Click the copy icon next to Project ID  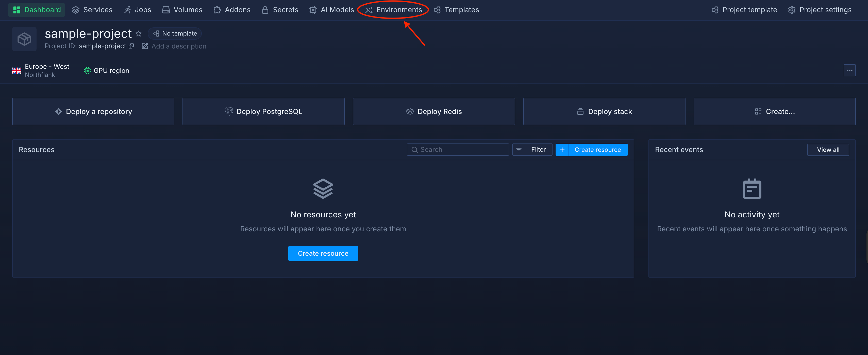pyautogui.click(x=131, y=46)
